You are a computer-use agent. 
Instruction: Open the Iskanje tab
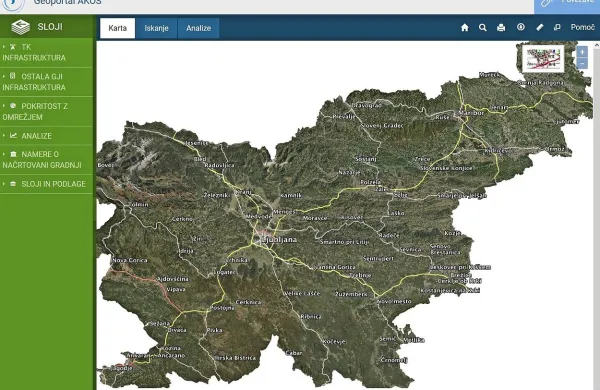click(x=157, y=28)
